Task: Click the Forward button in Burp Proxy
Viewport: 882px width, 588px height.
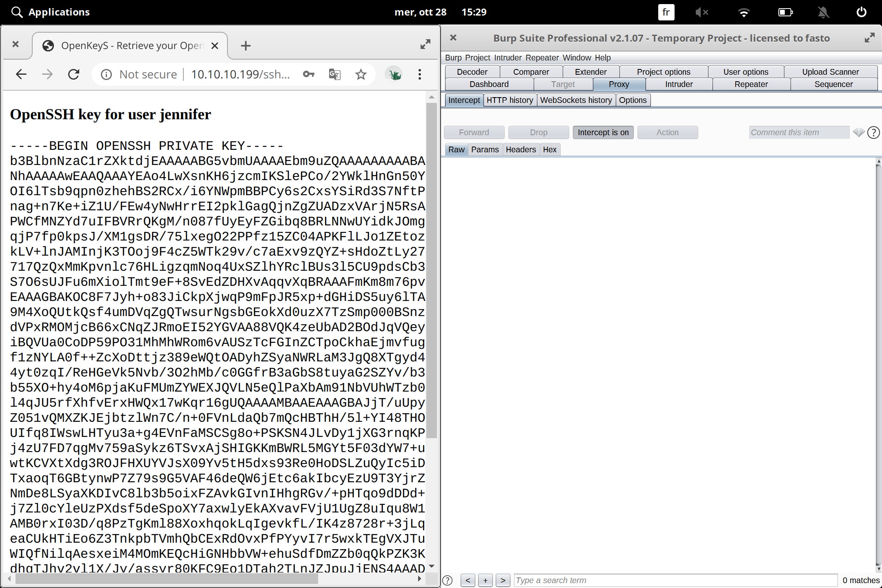Action: (474, 132)
